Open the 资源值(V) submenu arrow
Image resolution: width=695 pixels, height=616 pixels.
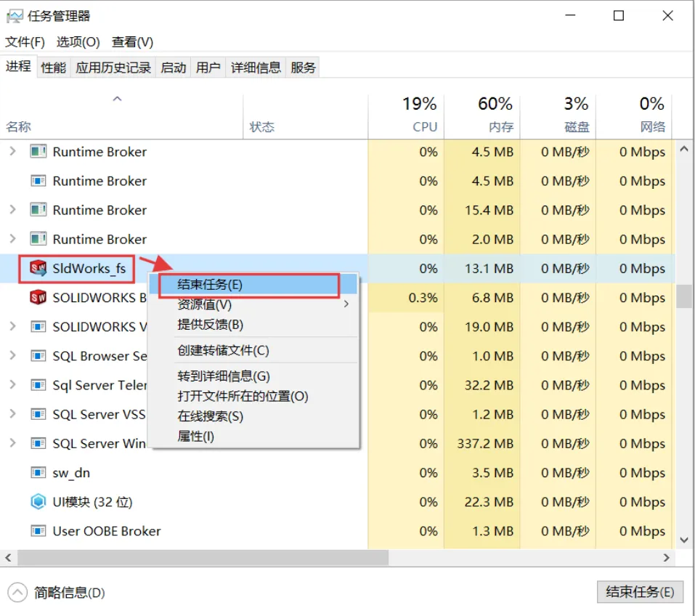tap(346, 304)
